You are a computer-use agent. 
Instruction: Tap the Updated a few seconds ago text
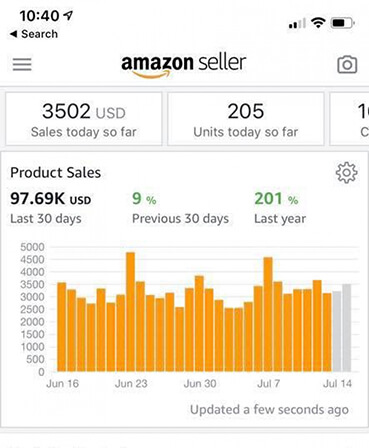coord(269,410)
